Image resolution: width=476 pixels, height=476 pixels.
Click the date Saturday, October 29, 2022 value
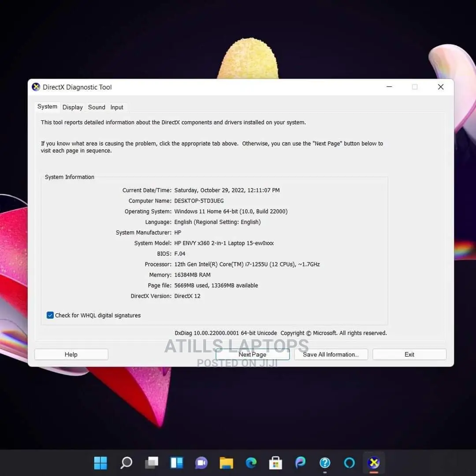227,190
